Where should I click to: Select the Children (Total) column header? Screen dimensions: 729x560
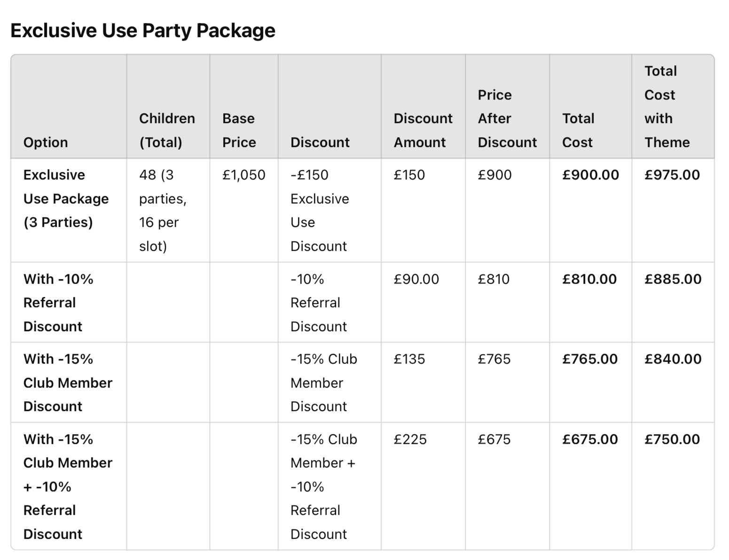click(x=167, y=130)
